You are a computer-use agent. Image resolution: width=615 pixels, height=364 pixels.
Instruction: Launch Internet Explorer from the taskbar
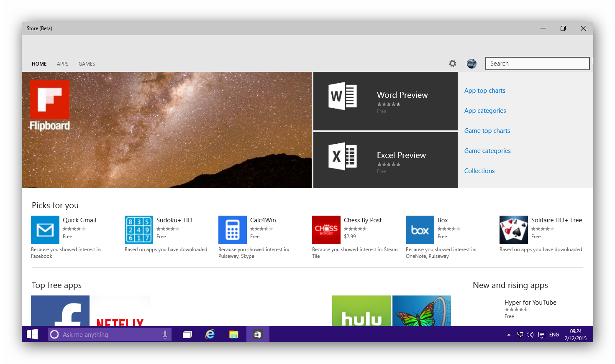click(210, 334)
